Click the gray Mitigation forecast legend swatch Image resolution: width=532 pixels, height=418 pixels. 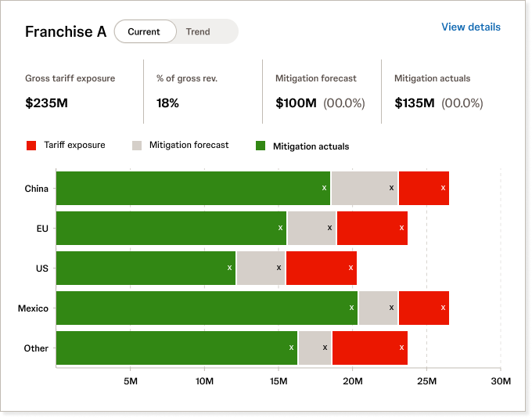point(137,146)
